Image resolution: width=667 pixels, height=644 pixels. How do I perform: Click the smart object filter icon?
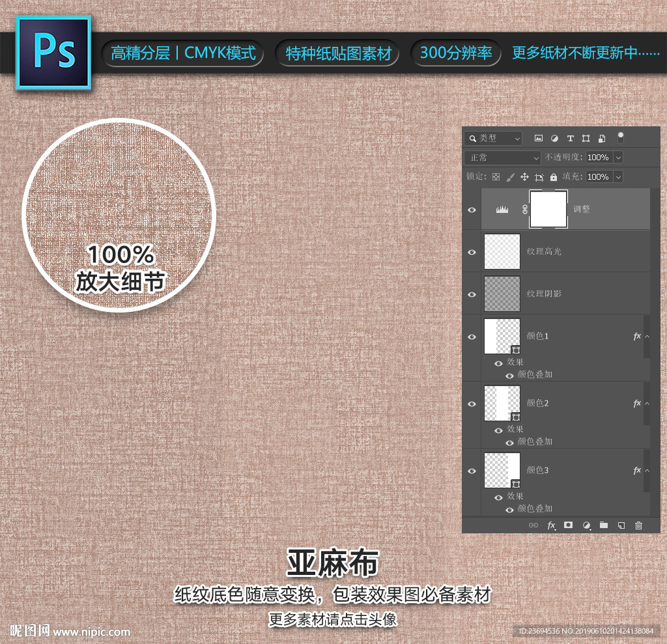tap(601, 138)
